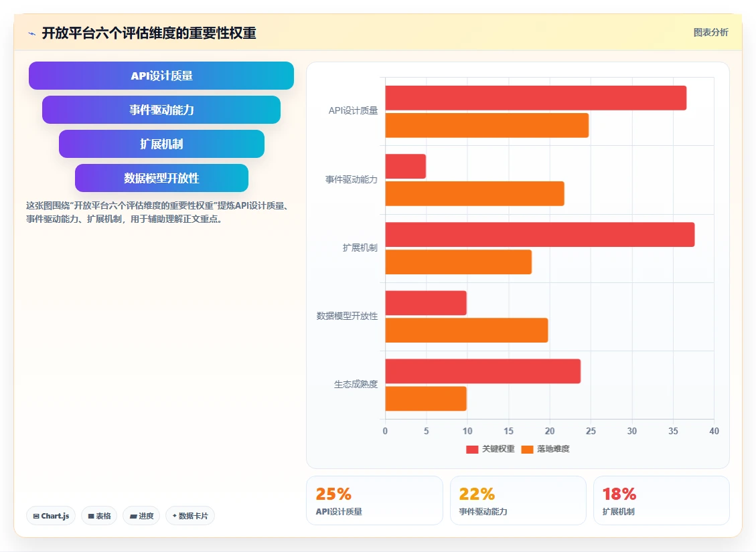756x552 pixels.
Task: Click the chart axis label 生态成熟度
Action: [356, 384]
